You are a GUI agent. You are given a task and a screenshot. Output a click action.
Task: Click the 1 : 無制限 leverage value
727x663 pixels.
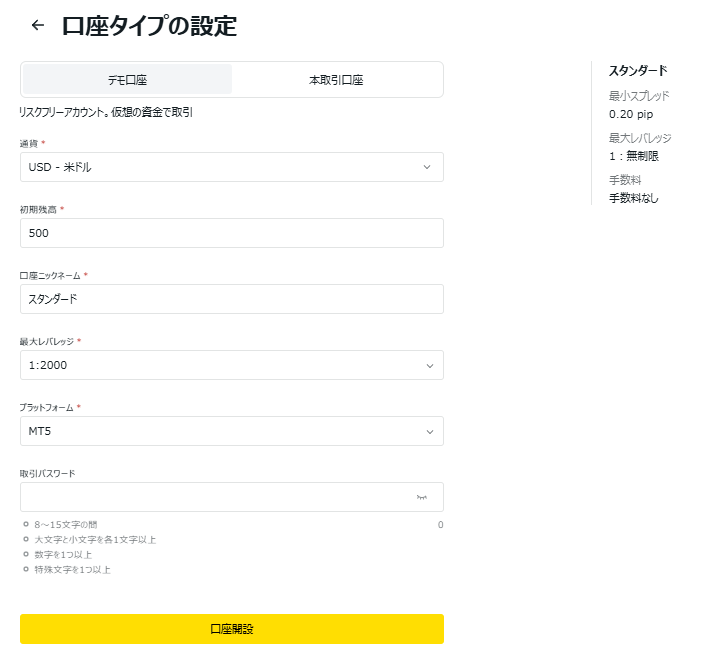[634, 156]
